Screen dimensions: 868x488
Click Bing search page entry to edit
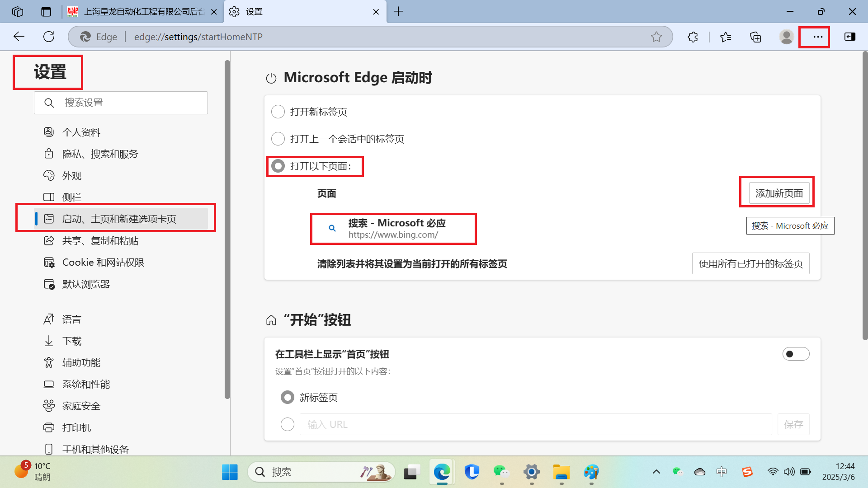(x=393, y=228)
